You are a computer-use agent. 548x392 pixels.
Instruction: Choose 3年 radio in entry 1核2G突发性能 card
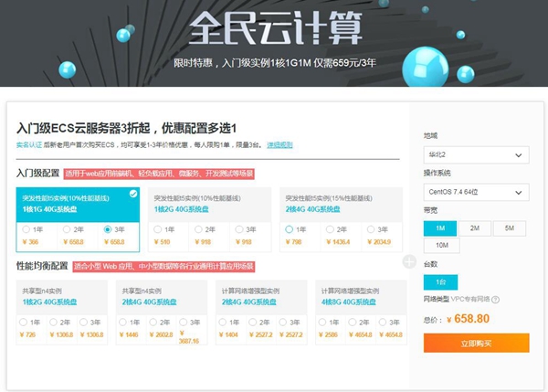click(x=239, y=229)
